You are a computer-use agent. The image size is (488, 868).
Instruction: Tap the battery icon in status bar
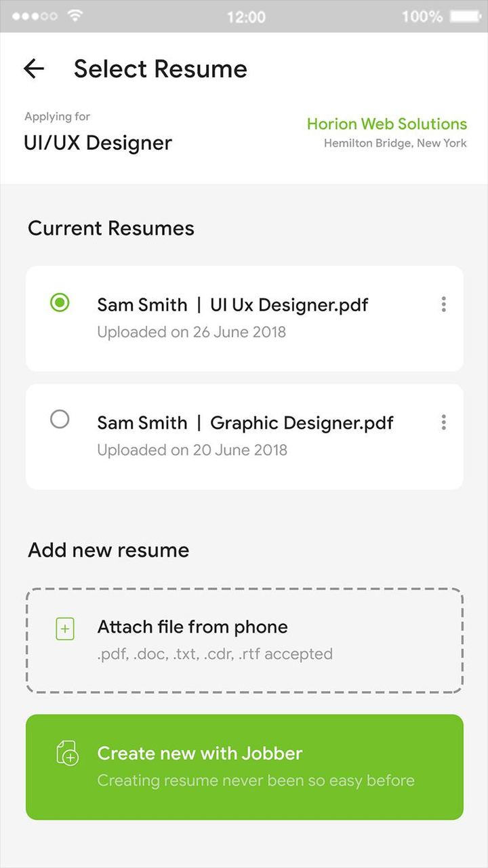(x=464, y=16)
